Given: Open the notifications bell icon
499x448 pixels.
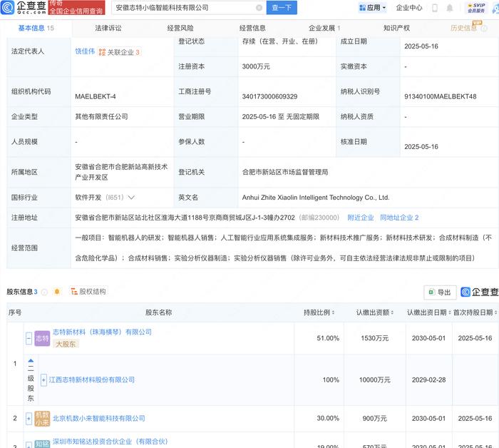Looking at the screenshot, I should [449, 8].
